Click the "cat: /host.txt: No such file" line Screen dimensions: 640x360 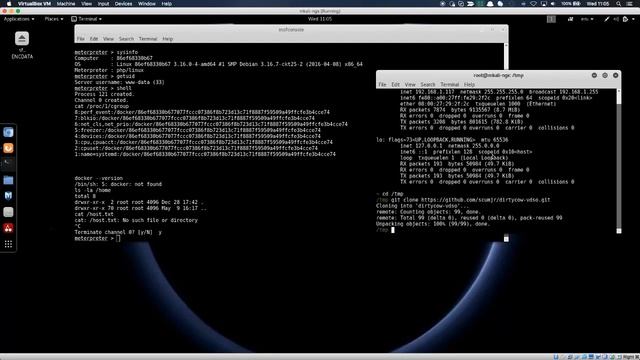(136, 220)
